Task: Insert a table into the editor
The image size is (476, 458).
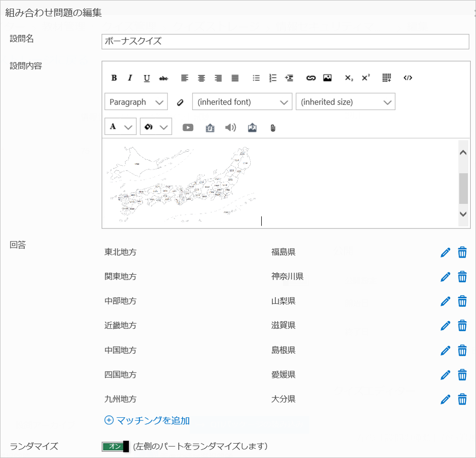Action: 387,78
